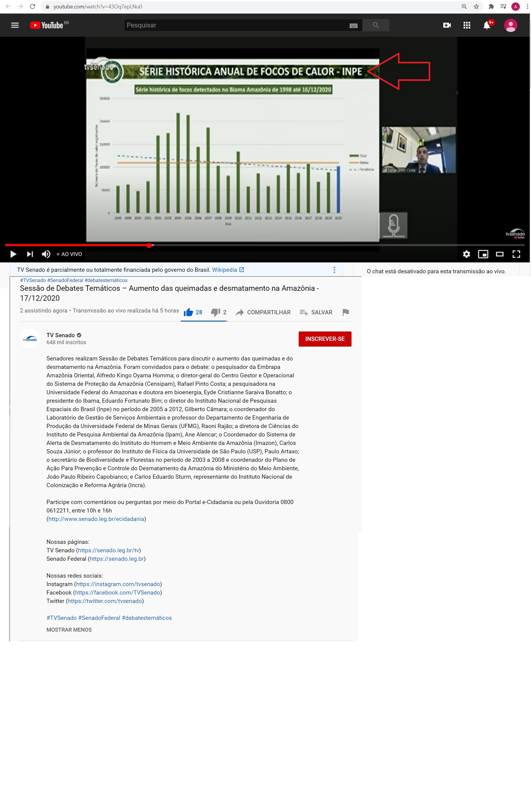
Task: Open the browser zoom magnifier icon
Action: point(464,6)
